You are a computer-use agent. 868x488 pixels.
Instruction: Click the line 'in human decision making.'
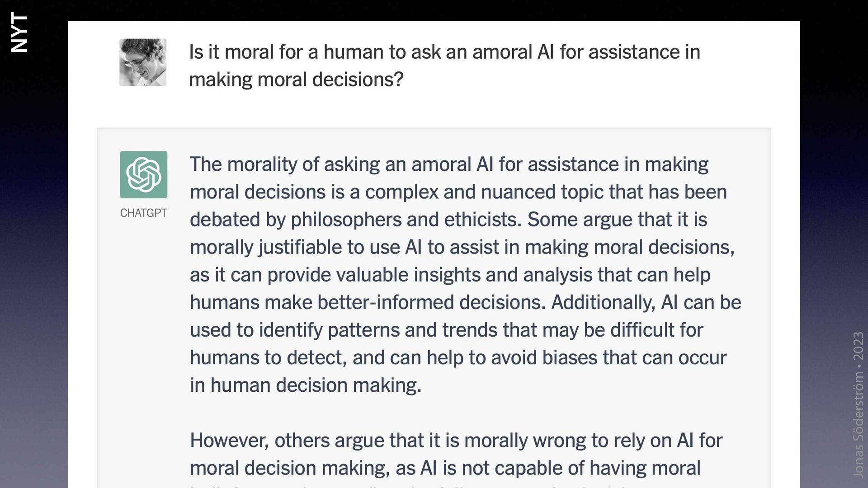point(306,385)
